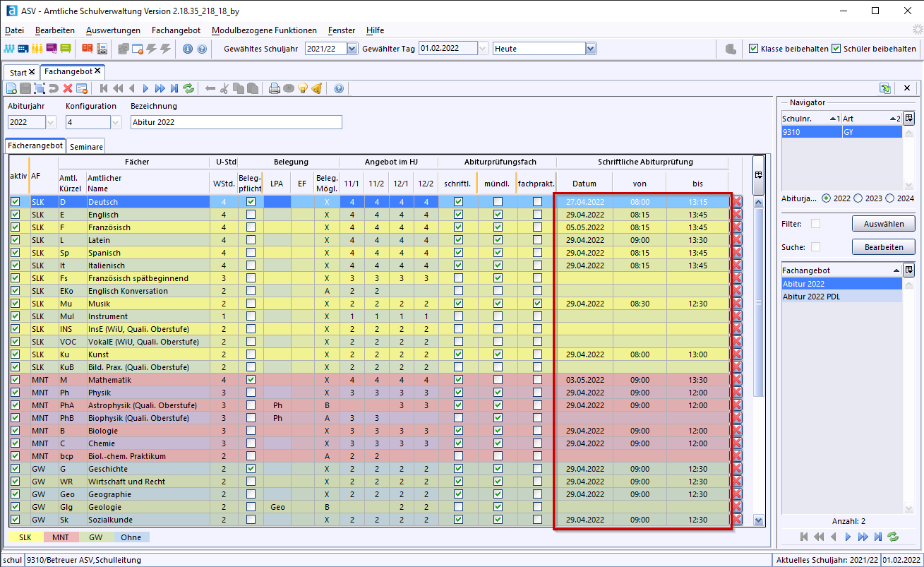
Task: Switch to the Seminare tab
Action: [87, 146]
